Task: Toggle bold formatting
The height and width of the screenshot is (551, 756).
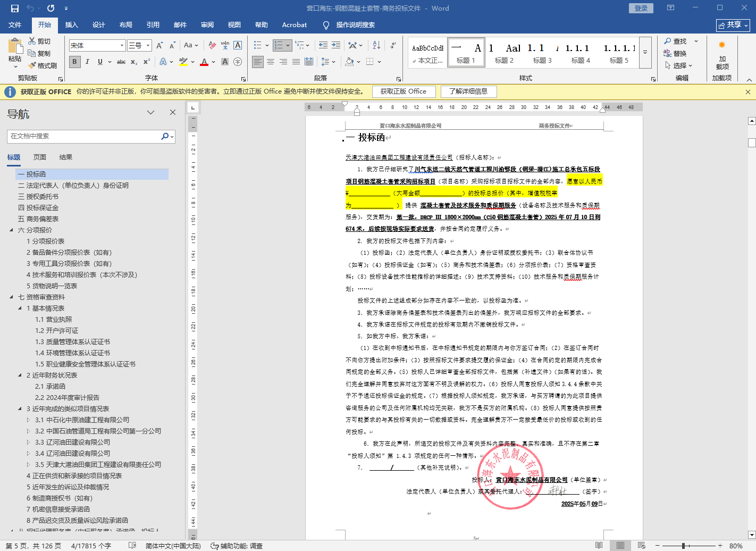Action: [74, 62]
